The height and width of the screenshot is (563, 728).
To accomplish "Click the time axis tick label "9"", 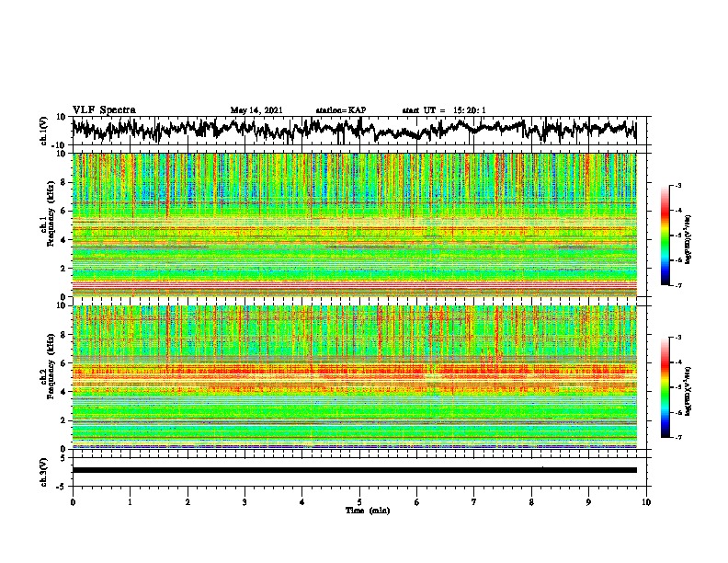I will coord(588,502).
